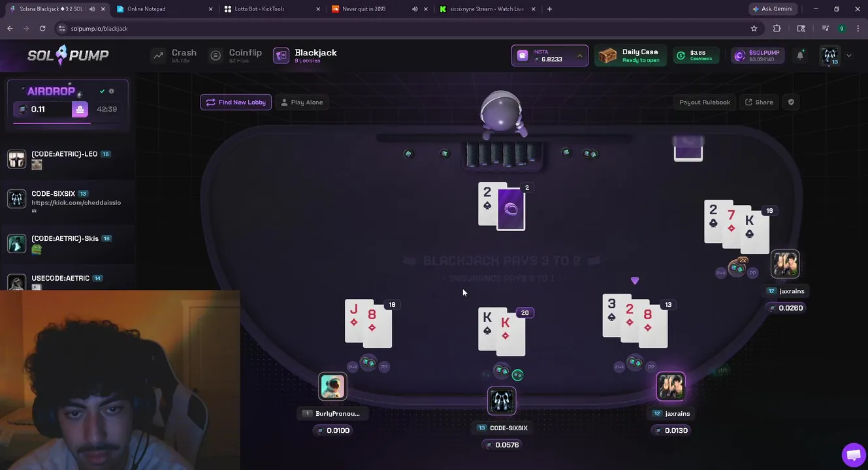Open the chat bubble widget
Viewport: 868px width, 470px height.
(x=853, y=455)
